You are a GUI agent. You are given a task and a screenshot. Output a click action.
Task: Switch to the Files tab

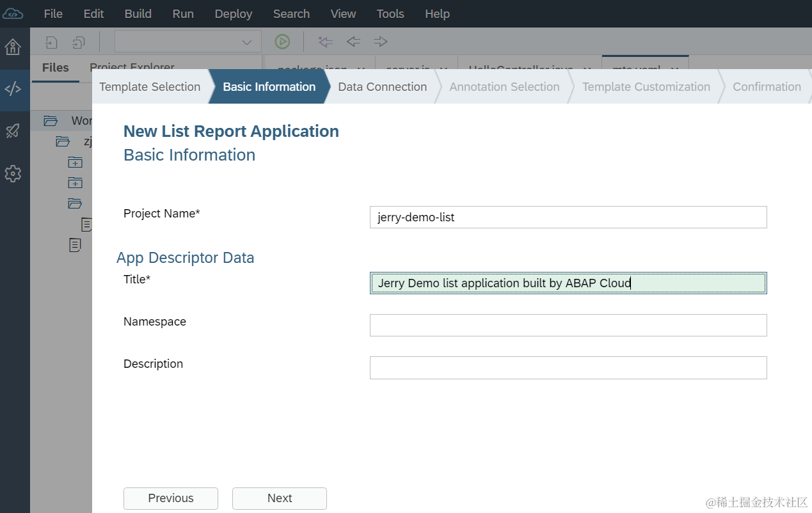55,68
